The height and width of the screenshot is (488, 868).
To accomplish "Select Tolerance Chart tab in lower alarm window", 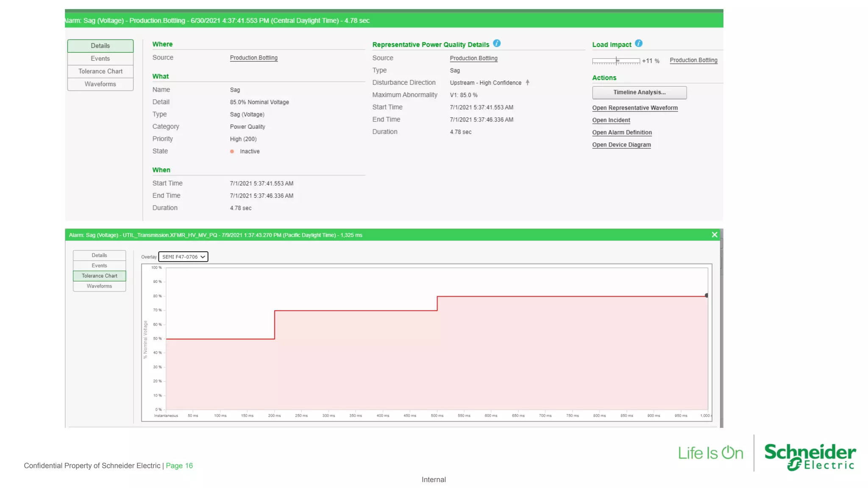I will [100, 276].
